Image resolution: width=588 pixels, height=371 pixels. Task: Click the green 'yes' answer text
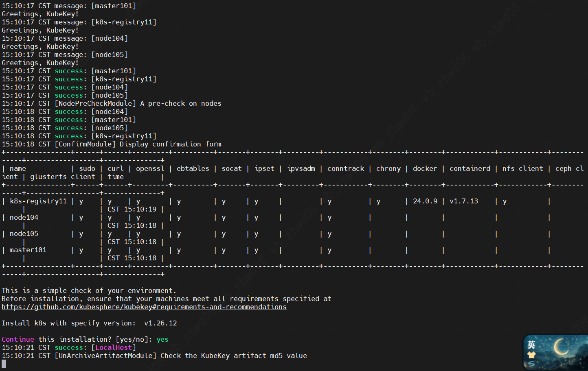pyautogui.click(x=162, y=339)
